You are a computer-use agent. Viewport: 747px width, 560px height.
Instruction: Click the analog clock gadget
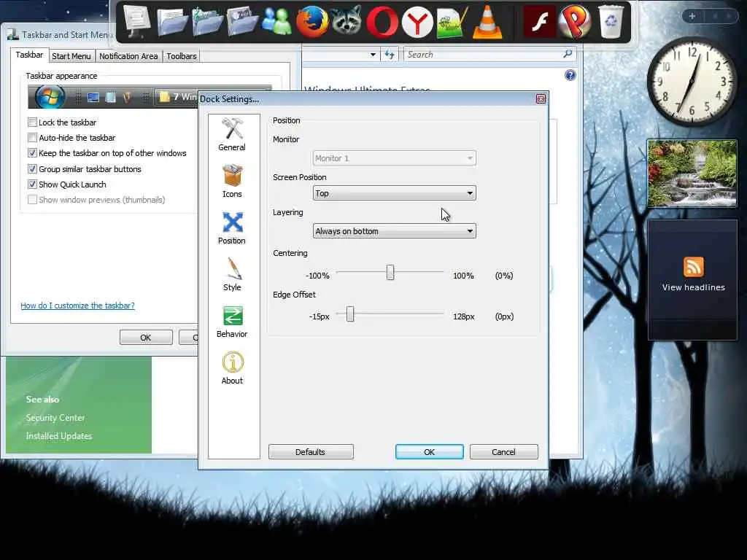click(692, 82)
